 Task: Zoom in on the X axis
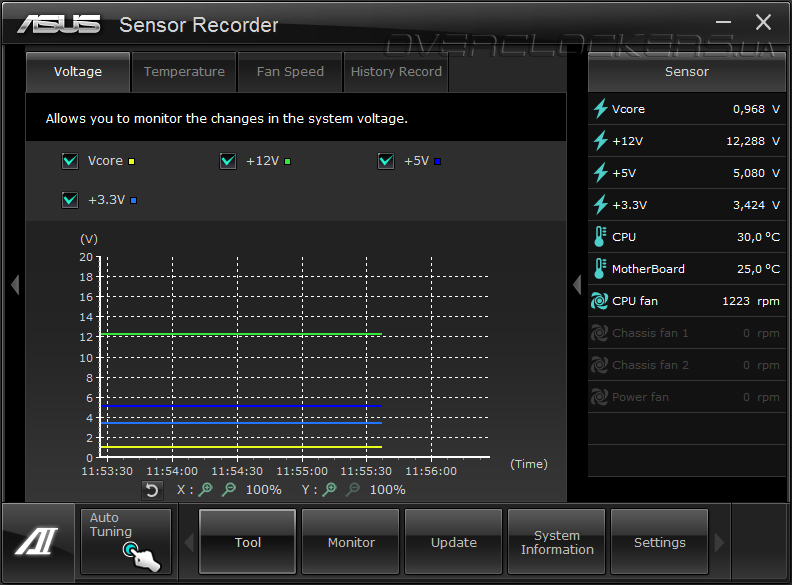206,489
